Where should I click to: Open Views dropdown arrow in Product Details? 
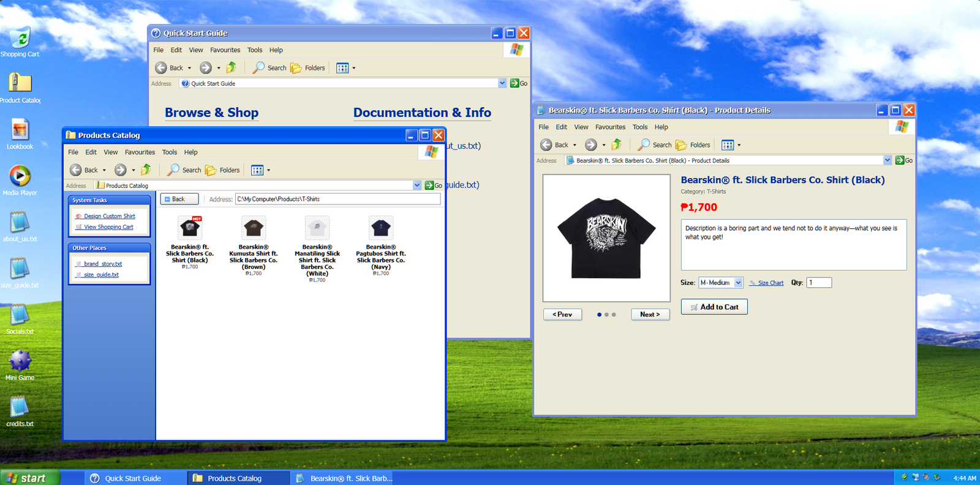[739, 145]
